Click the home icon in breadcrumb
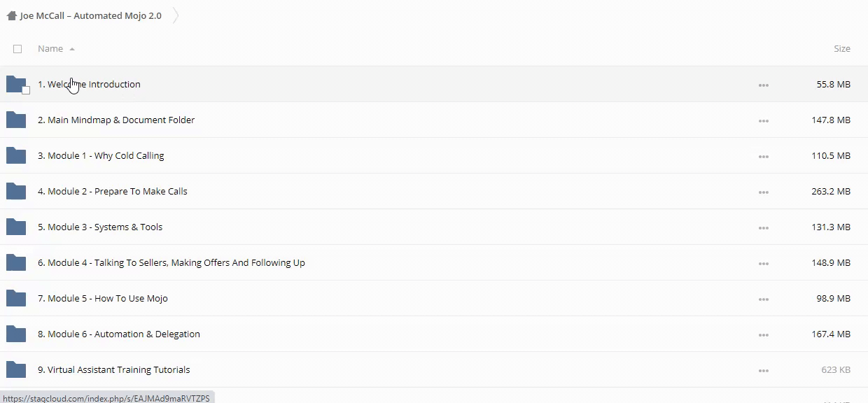Image resolution: width=868 pixels, height=403 pixels. pos(11,15)
